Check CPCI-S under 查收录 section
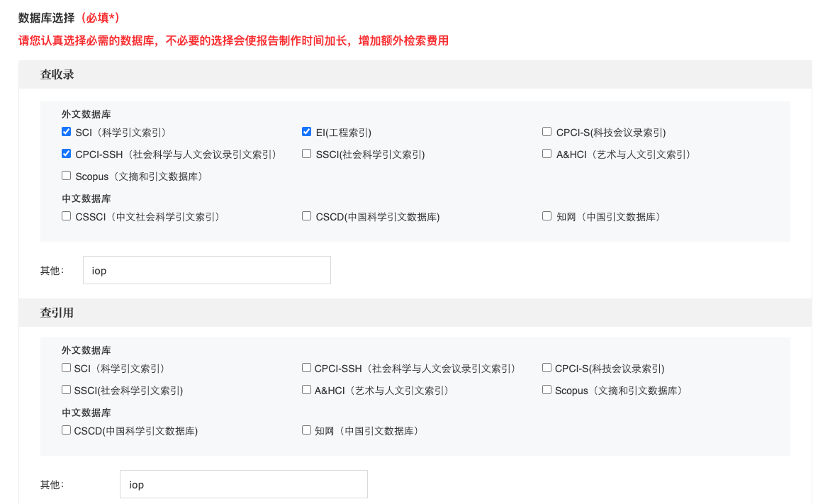This screenshot has width=835, height=504. tap(547, 132)
